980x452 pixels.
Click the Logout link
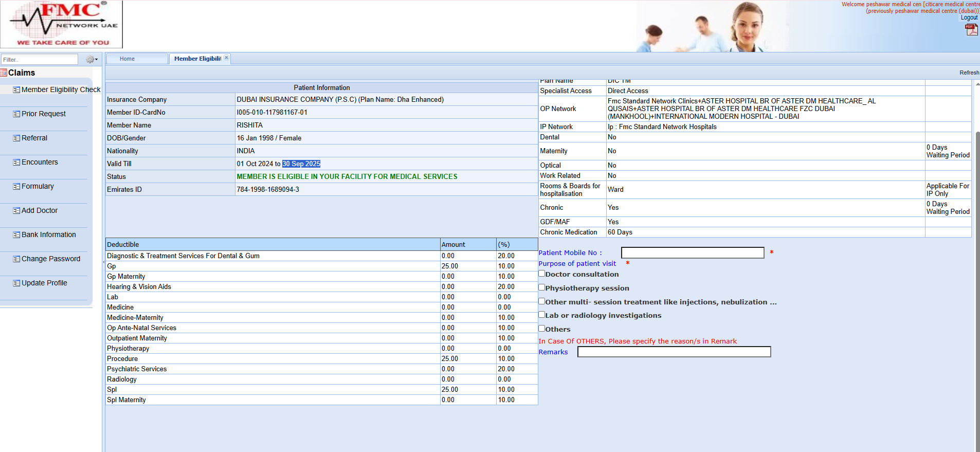969,17
